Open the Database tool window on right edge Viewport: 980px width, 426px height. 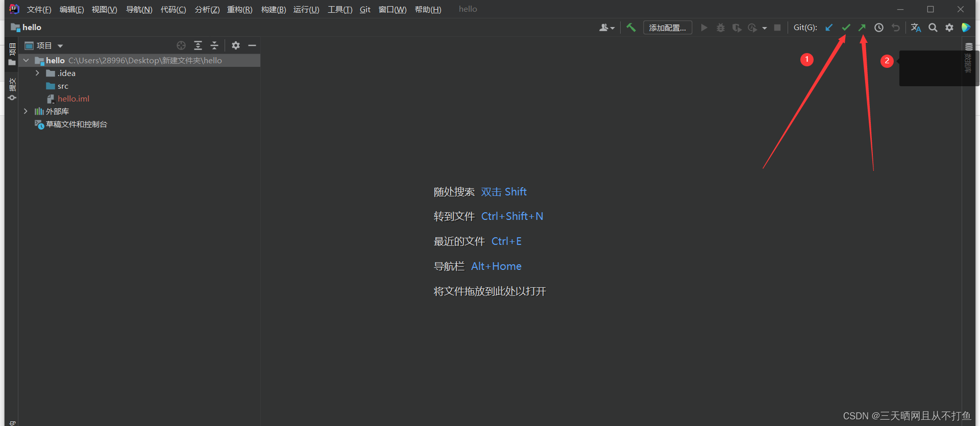[x=968, y=58]
